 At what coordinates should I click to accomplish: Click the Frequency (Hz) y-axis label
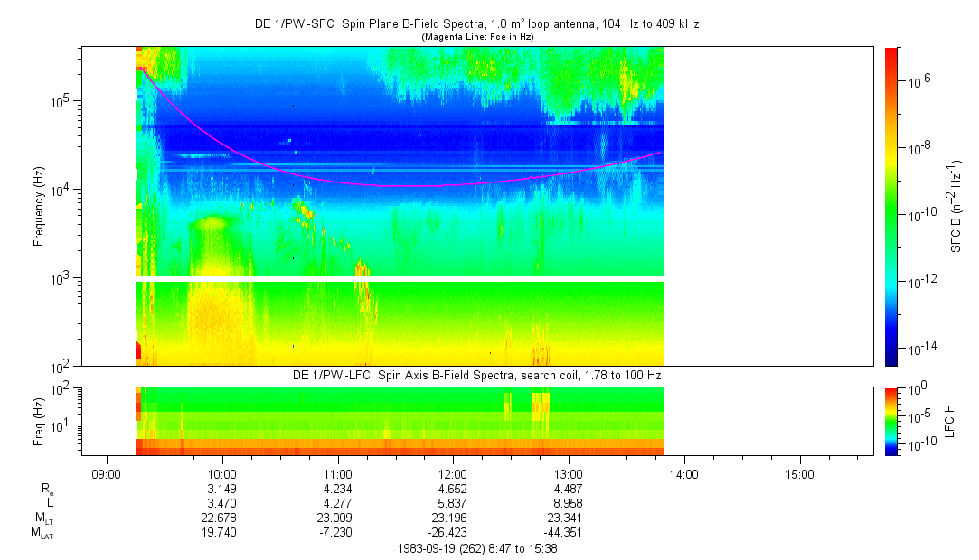pos(39,206)
